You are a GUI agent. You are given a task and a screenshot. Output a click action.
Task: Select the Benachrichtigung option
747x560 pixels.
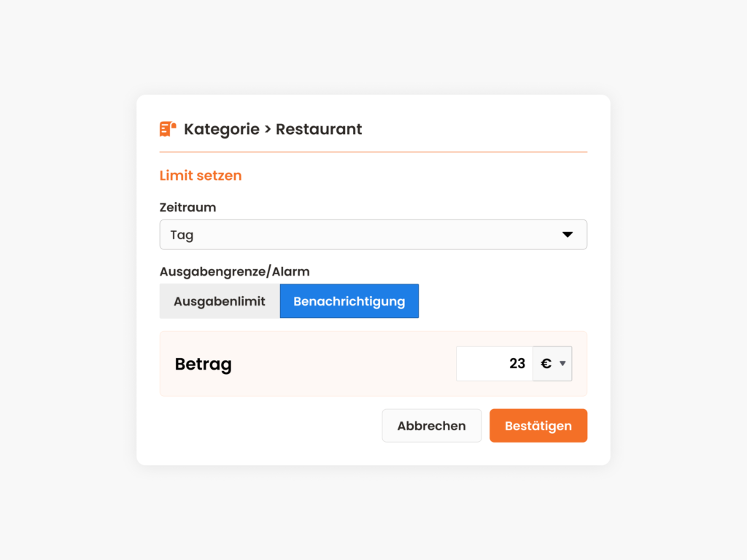point(349,301)
